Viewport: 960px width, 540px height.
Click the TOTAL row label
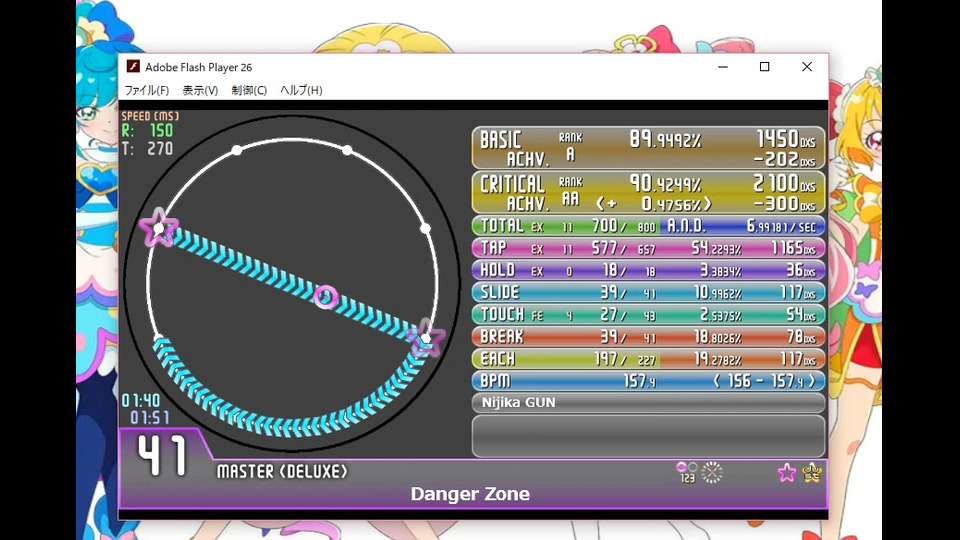[x=502, y=226]
